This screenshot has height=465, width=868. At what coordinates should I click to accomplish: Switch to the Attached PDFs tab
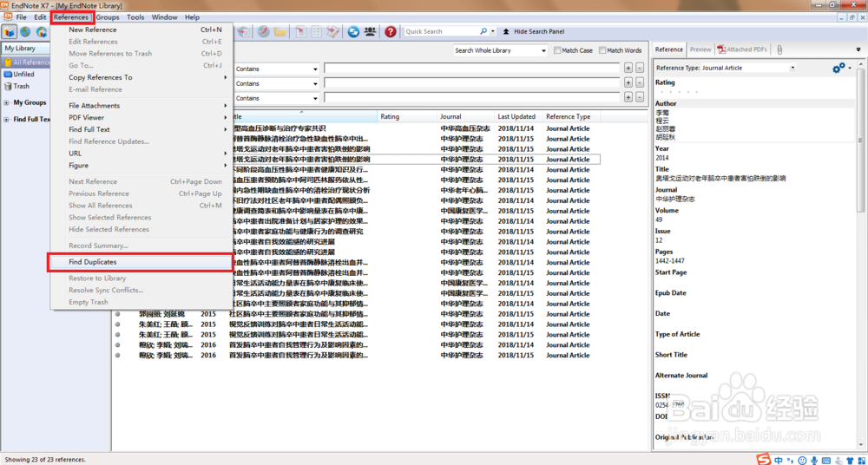click(743, 49)
